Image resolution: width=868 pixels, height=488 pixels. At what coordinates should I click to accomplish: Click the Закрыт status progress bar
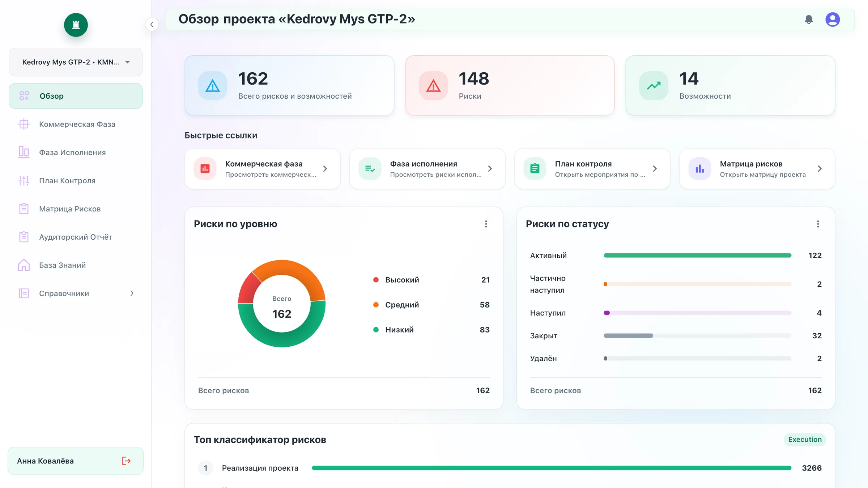pos(698,336)
